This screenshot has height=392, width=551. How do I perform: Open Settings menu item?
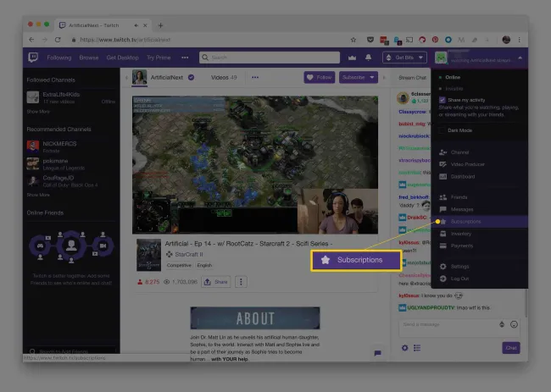coord(480,267)
